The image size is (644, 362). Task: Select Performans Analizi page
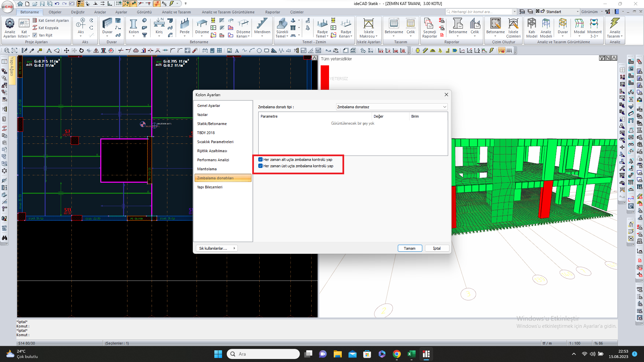(223, 160)
